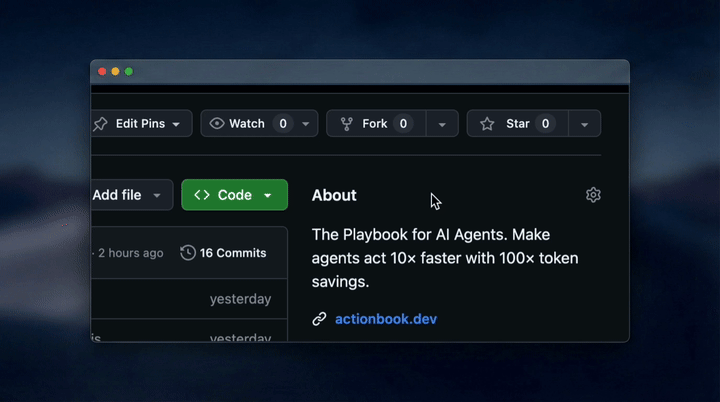Viewport: 720px width, 402px height.
Task: Click the chain link icon beside actionbook.dev
Action: (319, 319)
